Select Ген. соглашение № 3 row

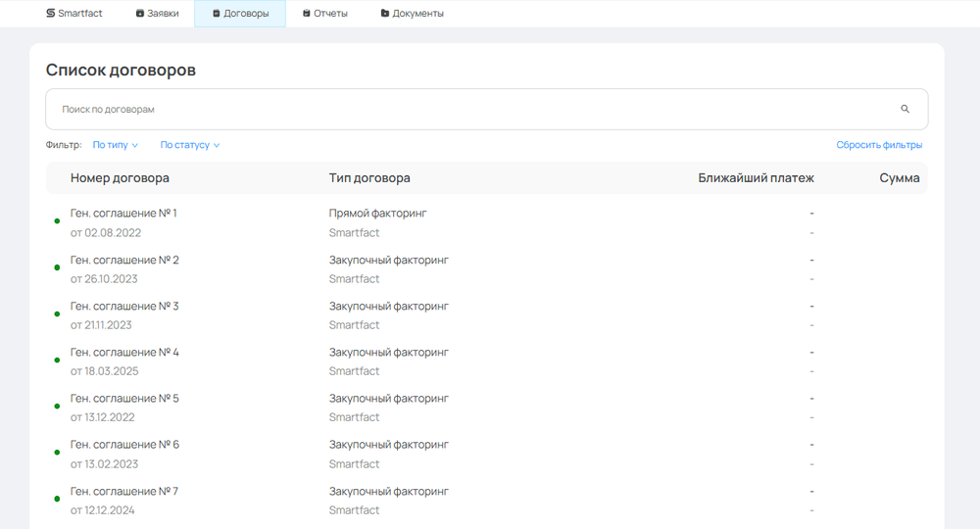point(123,307)
